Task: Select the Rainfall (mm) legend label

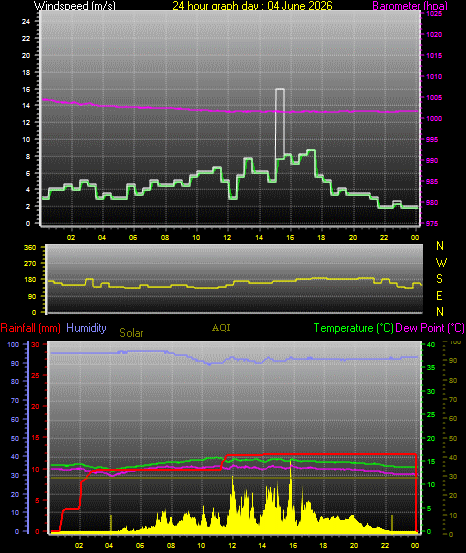Action: pos(30,328)
